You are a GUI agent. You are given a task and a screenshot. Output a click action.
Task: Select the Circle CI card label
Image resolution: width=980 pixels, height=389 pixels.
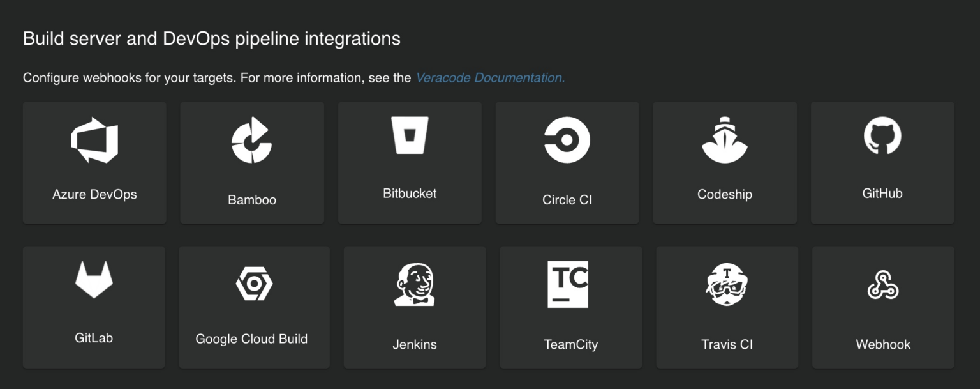pyautogui.click(x=567, y=199)
